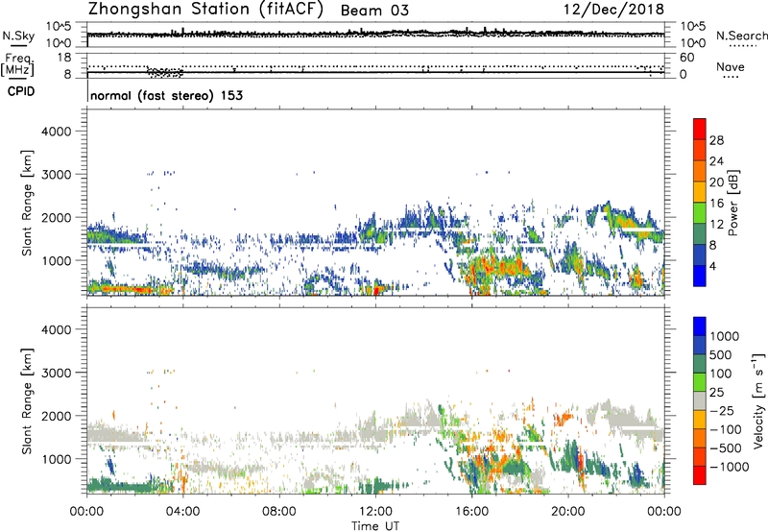Click the '20:00' time tick label

568,512
